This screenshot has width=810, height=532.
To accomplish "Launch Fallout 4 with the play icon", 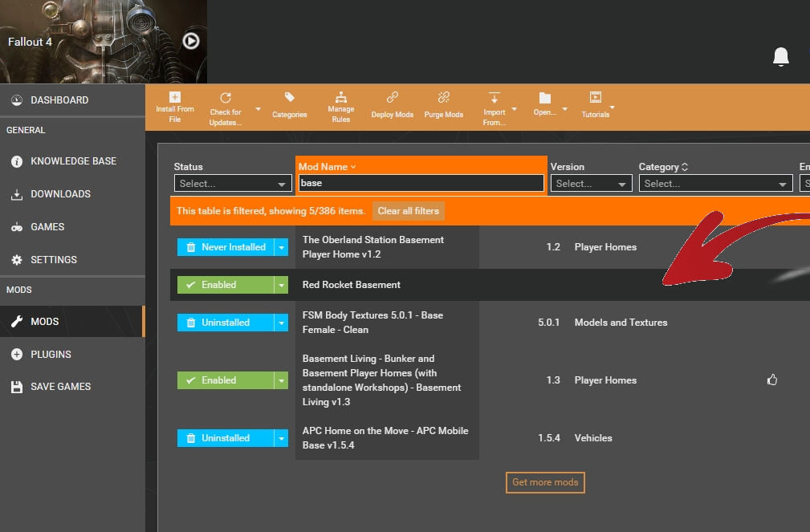I will pyautogui.click(x=191, y=41).
